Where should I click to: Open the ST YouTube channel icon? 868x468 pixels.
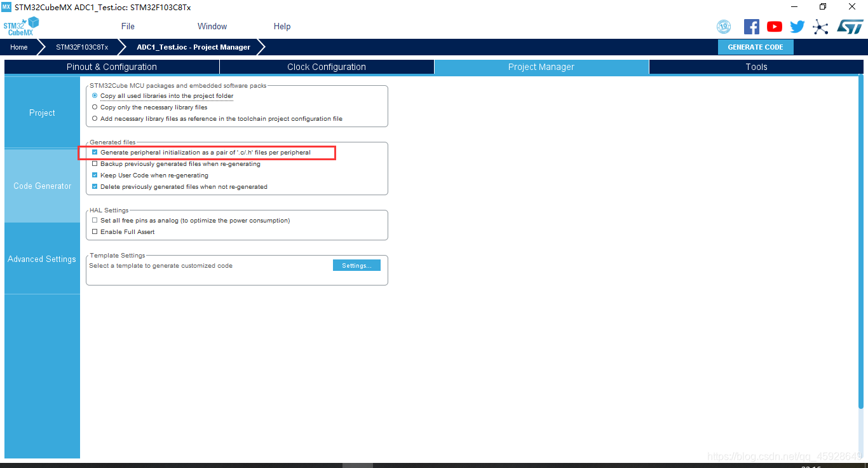coord(775,27)
